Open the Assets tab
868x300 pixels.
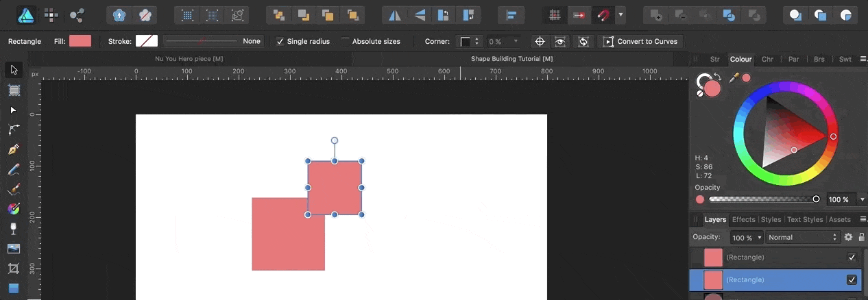[840, 220]
